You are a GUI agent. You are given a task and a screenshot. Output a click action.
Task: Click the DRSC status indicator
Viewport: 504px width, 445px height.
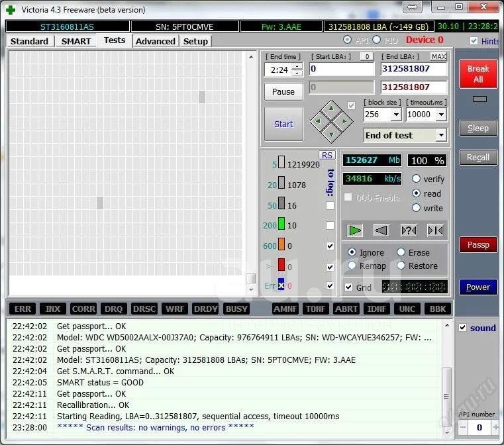(x=144, y=309)
